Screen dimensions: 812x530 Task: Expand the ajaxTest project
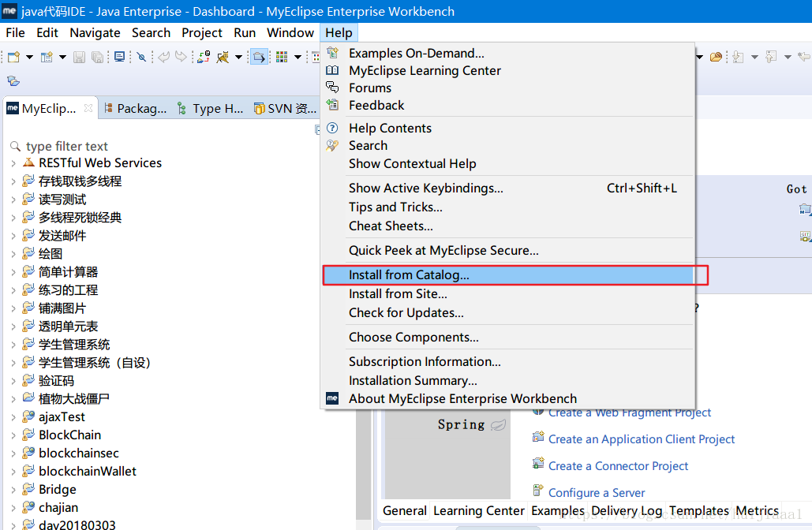click(13, 417)
